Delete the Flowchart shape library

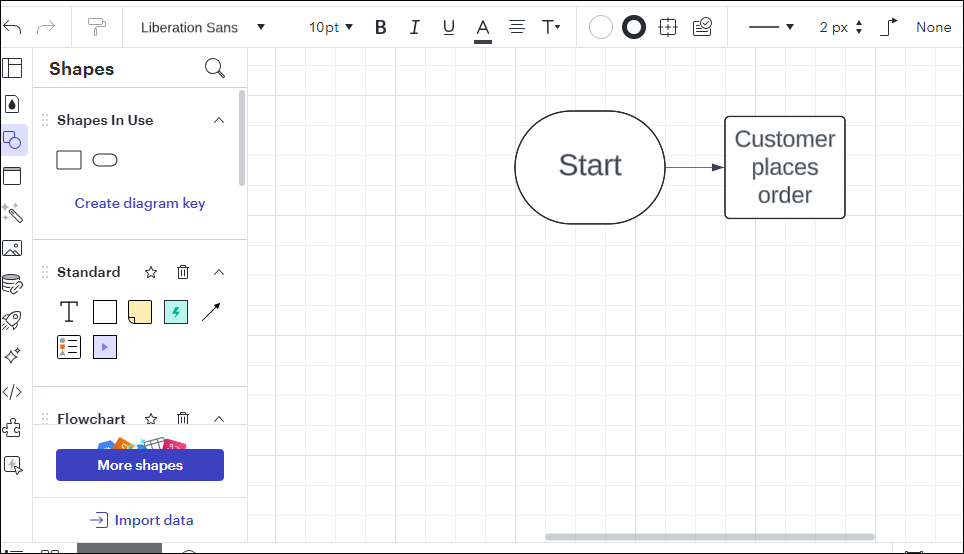point(183,419)
